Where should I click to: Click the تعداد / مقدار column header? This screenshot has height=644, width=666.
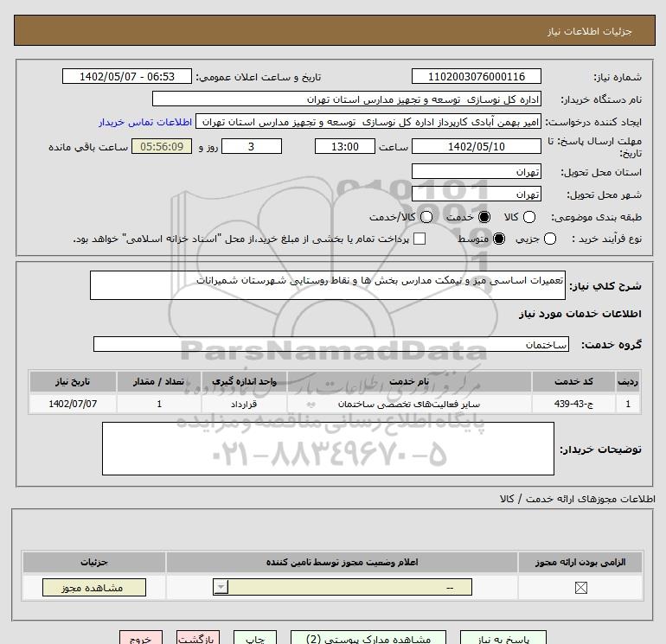point(159,381)
